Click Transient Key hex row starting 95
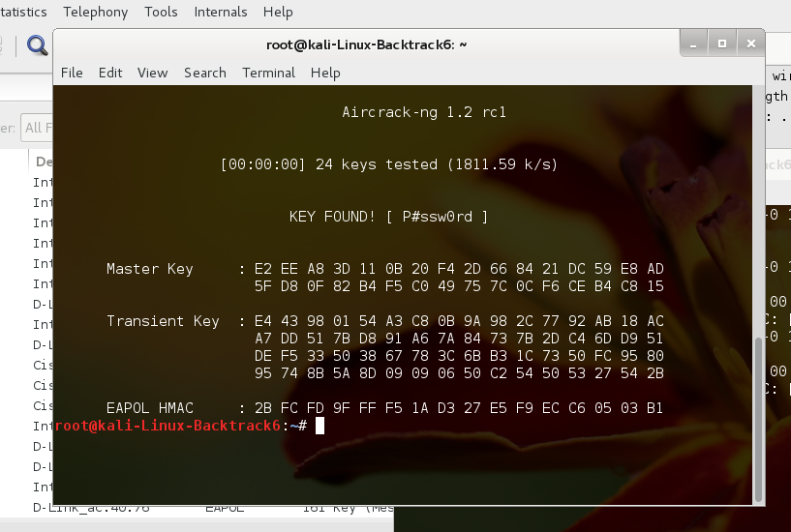Screen dimensions: 791x532 (x=459, y=373)
